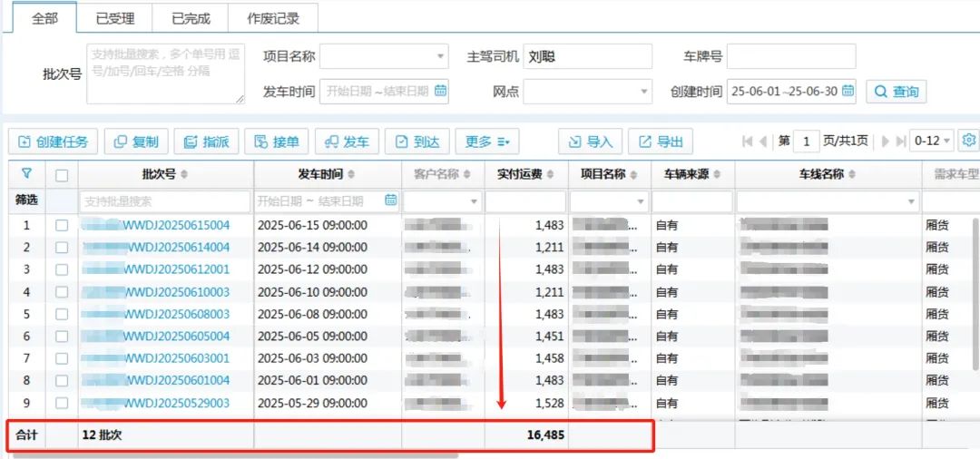This screenshot has height=459, width=980.
Task: Click 接单 accept order button
Action: point(277,142)
